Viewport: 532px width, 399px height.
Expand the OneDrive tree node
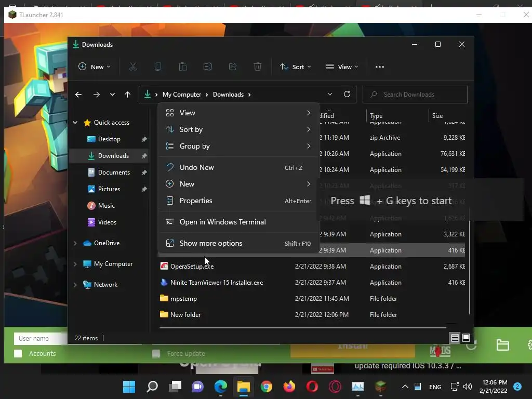tap(75, 243)
